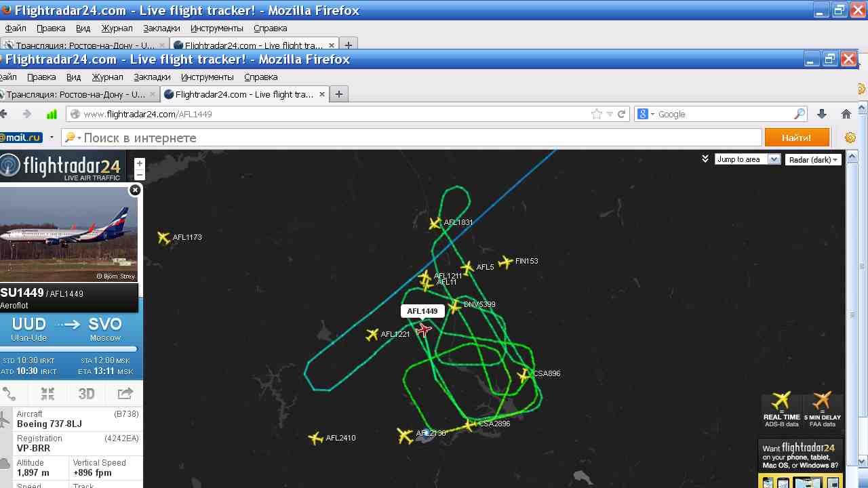
Task: Click the FIN153 plane icon
Action: click(506, 262)
